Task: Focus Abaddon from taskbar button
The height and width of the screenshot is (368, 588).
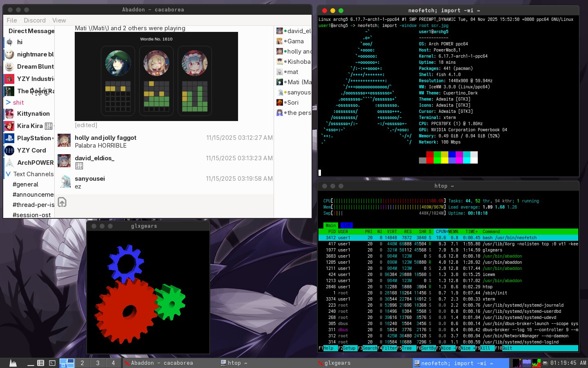Action: tap(171, 363)
